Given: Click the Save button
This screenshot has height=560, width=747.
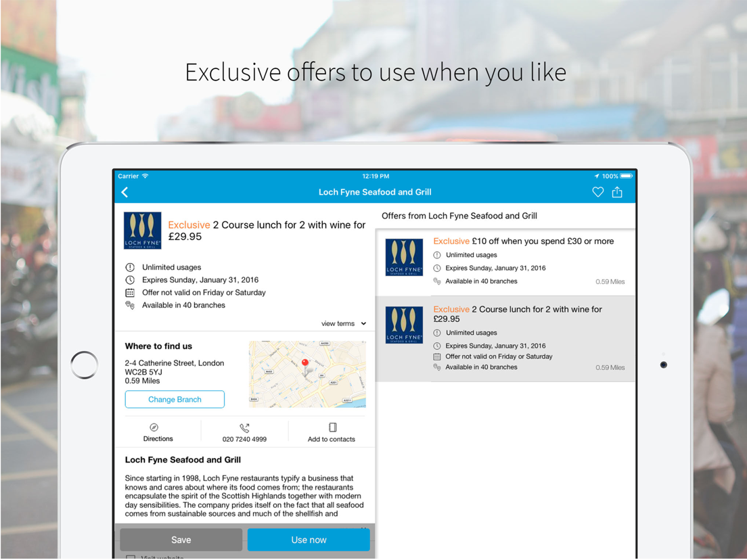Looking at the screenshot, I should [181, 540].
